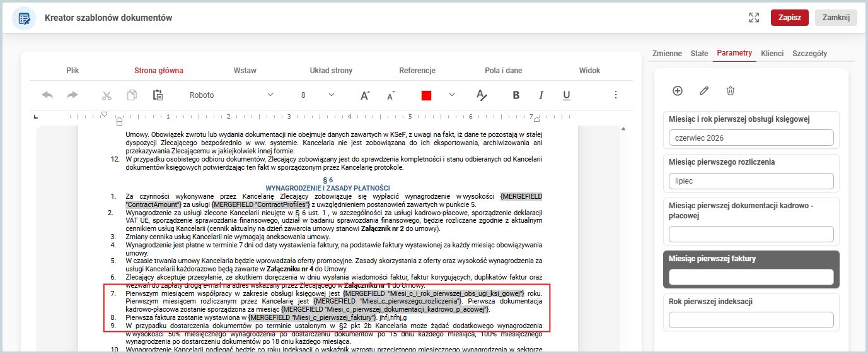Open the Wstaw ribbon tab

pos(245,71)
